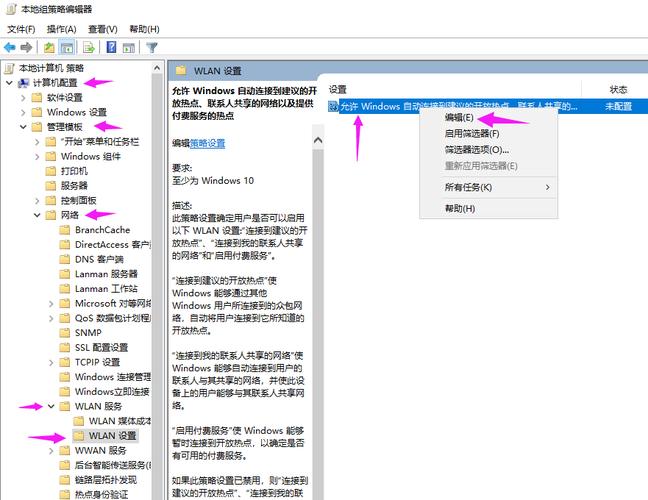Toggle the Show/Hide console tree icon
Screen dimensions: 648x500
pyautogui.click(x=67, y=48)
